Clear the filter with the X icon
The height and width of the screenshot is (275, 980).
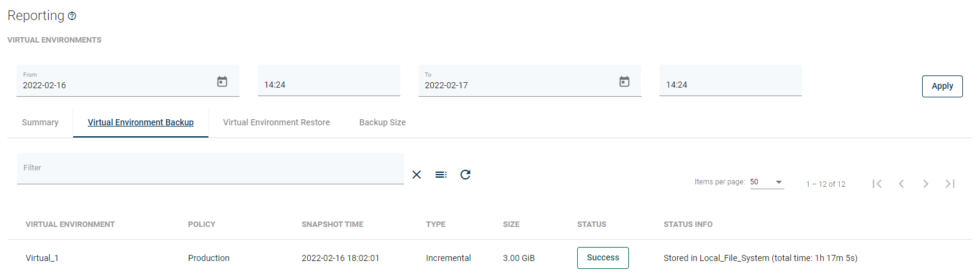click(417, 175)
